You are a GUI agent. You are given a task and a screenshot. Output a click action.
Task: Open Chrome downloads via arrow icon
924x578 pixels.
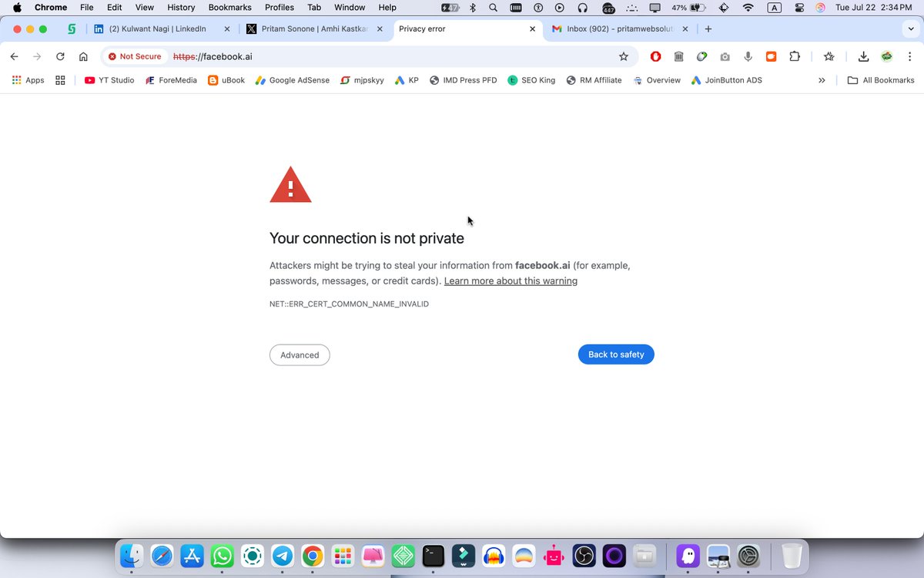(x=863, y=56)
